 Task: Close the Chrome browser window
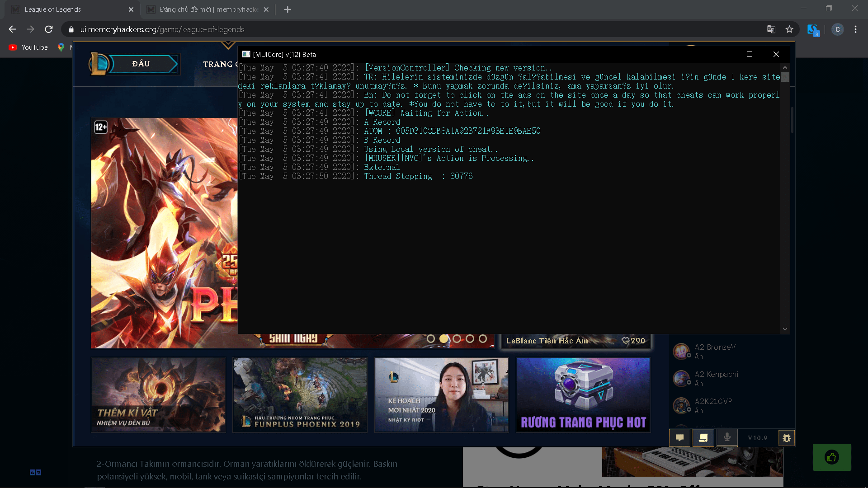pos(855,9)
